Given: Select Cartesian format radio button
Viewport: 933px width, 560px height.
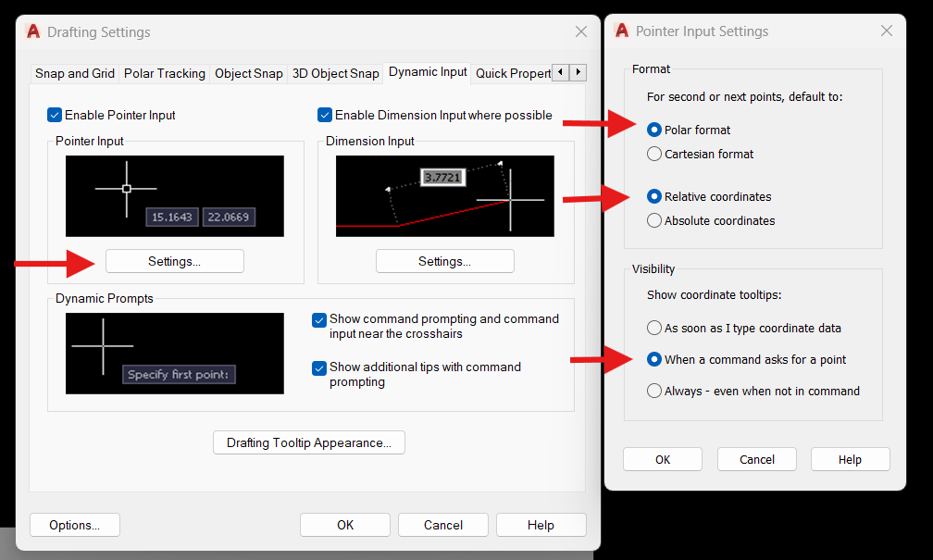Looking at the screenshot, I should point(653,155).
